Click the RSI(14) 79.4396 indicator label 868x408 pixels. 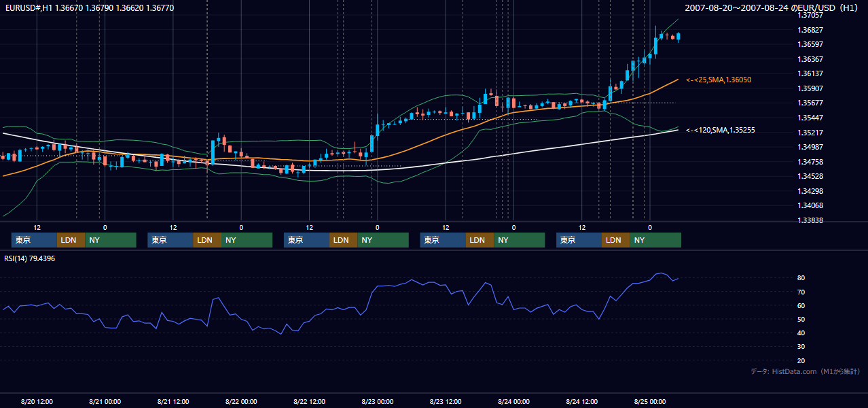click(30, 258)
